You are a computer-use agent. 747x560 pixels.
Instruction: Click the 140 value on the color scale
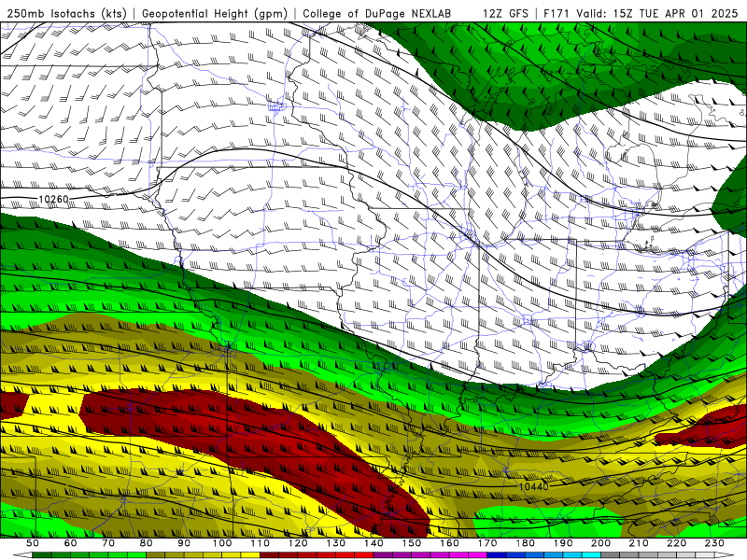pos(374,543)
